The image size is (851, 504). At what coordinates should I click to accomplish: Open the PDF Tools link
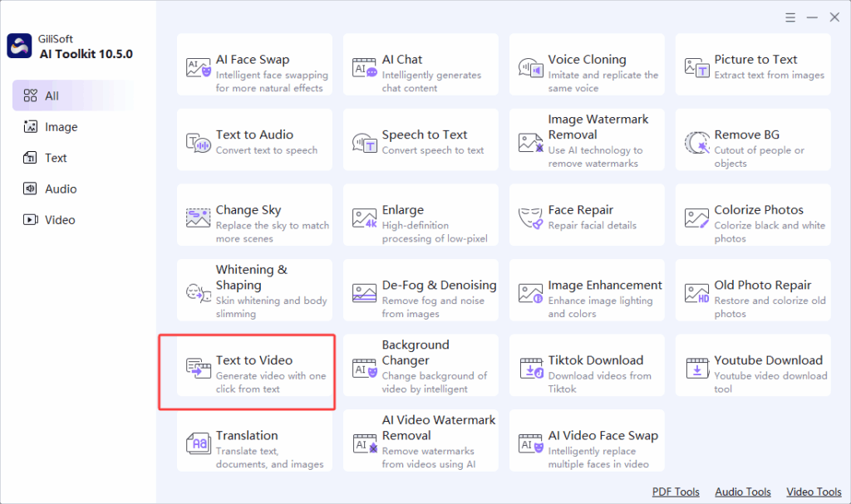click(676, 492)
